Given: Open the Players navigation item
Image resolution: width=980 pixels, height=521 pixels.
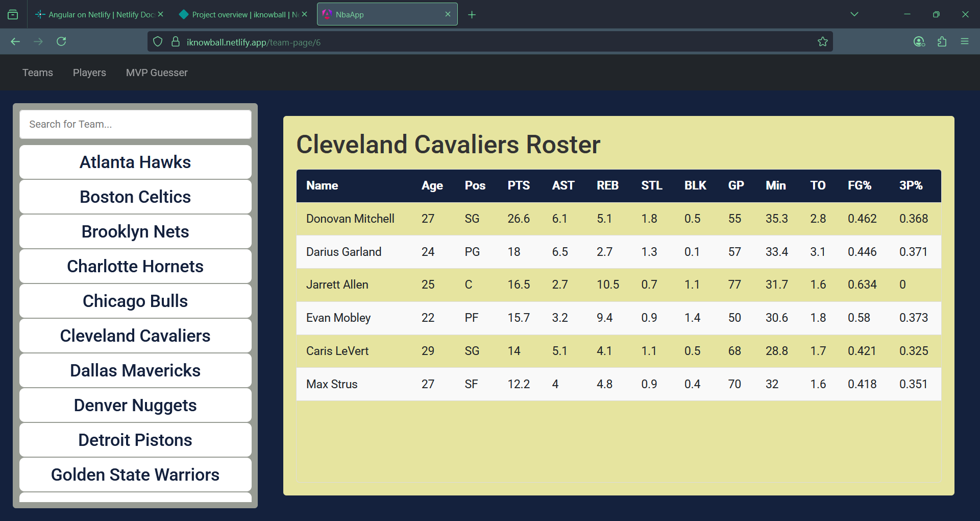Looking at the screenshot, I should click(89, 73).
